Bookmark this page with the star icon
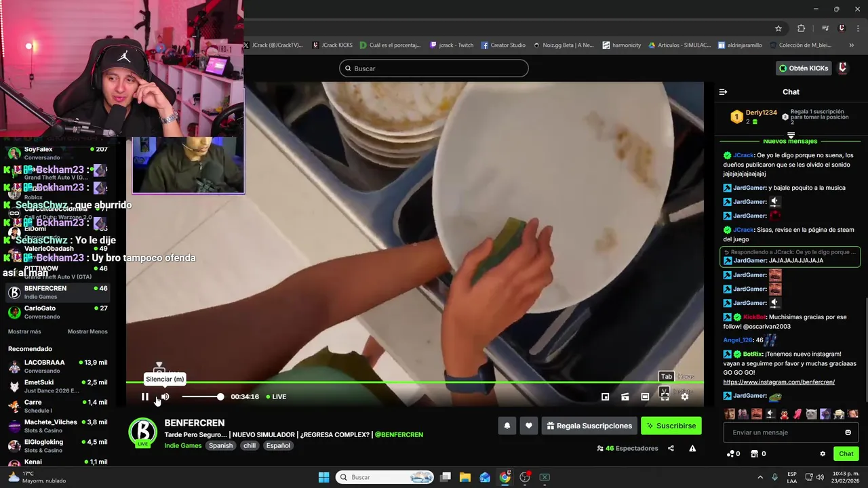This screenshot has height=488, width=868. [x=778, y=28]
